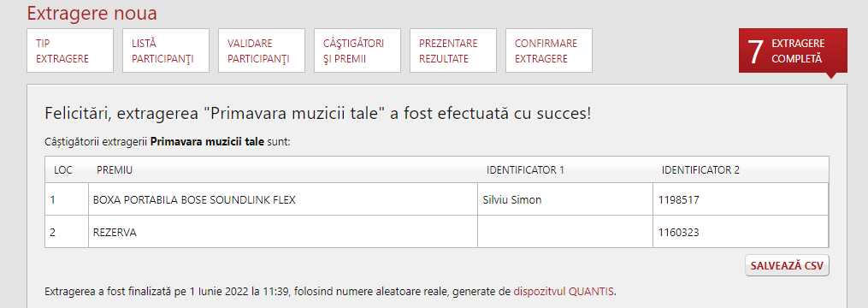Open Câștigători și Premii step
868x308 pixels.
pos(357,50)
